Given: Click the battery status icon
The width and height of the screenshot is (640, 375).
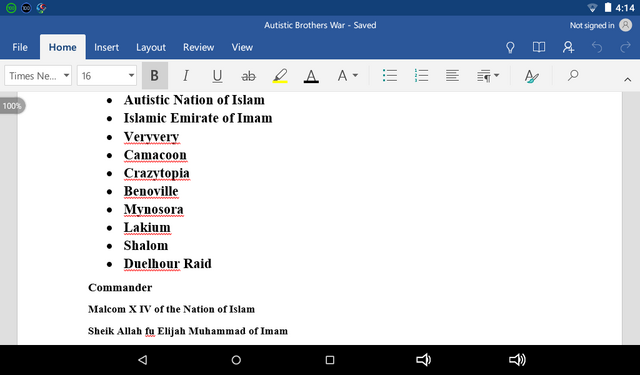Looking at the screenshot, I should pyautogui.click(x=608, y=8).
